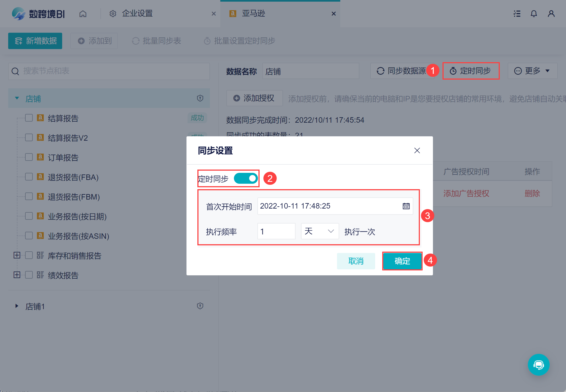Click the calendar icon in start time field

tap(406, 206)
